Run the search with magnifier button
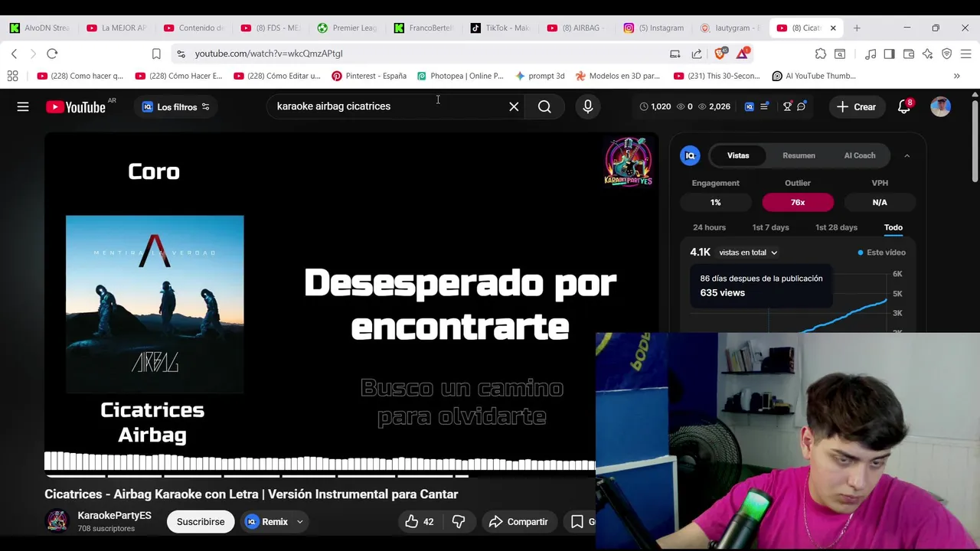The image size is (980, 551). [x=544, y=107]
